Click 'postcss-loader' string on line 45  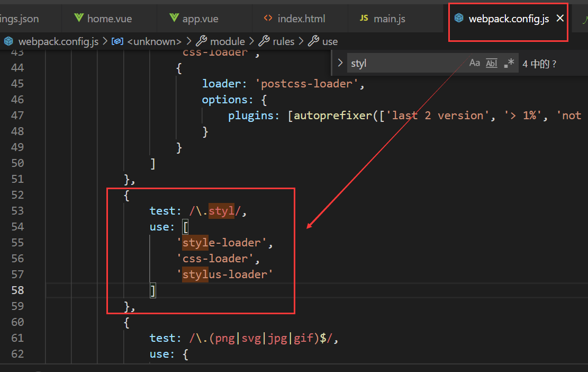(x=307, y=84)
